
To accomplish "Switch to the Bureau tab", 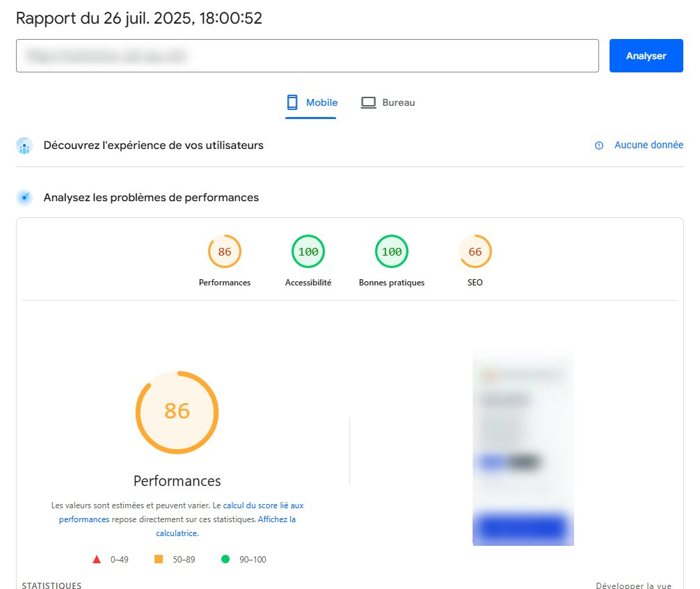I will coord(388,102).
